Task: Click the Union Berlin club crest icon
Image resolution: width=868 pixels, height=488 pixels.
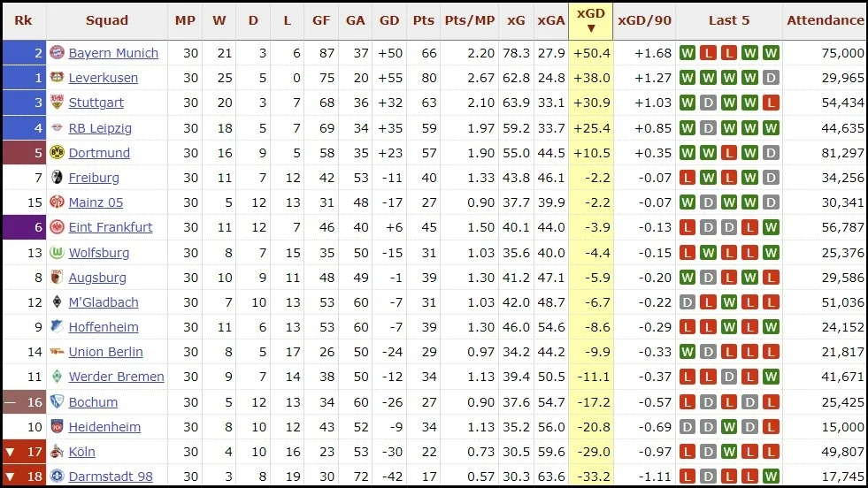Action: coord(57,352)
